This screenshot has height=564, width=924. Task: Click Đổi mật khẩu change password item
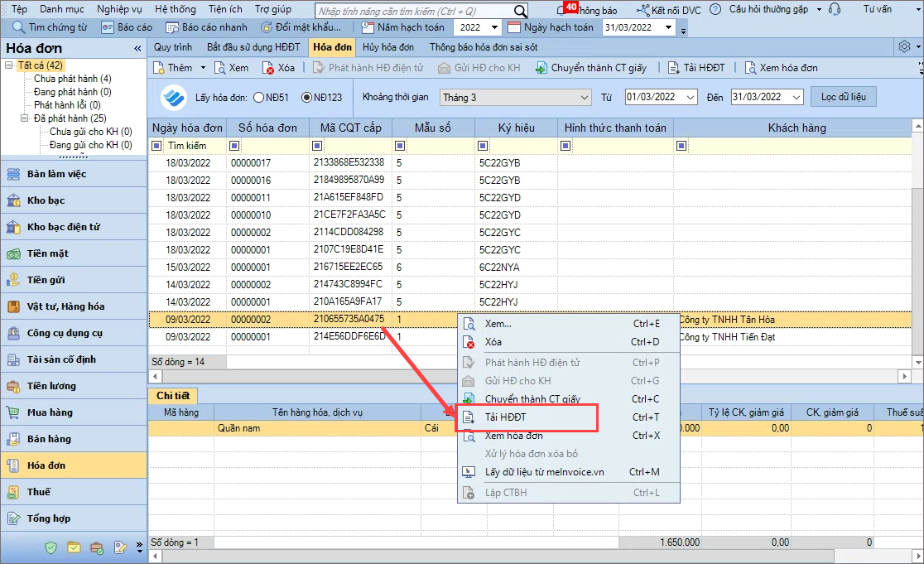click(x=301, y=27)
